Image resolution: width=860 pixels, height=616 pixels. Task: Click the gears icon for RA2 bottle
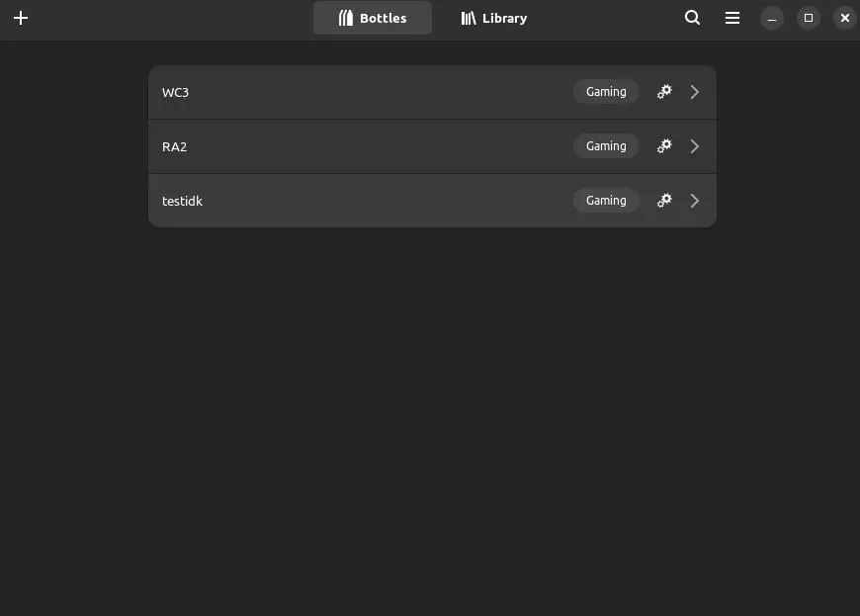coord(664,146)
